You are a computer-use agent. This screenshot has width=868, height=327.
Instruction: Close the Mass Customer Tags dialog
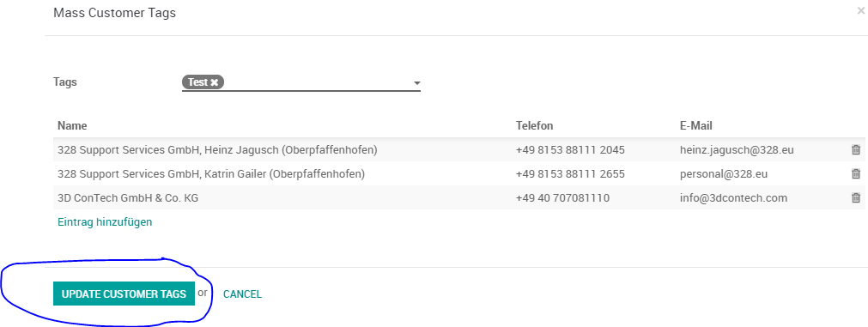[860, 10]
